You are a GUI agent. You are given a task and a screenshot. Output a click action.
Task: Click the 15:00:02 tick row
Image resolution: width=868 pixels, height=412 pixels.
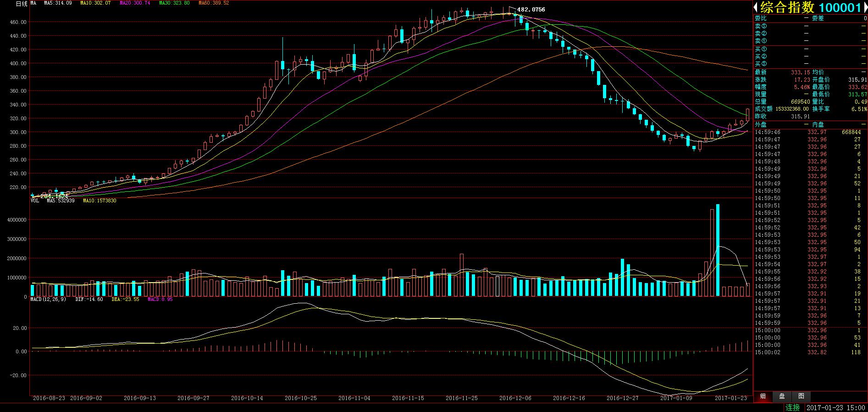810,352
